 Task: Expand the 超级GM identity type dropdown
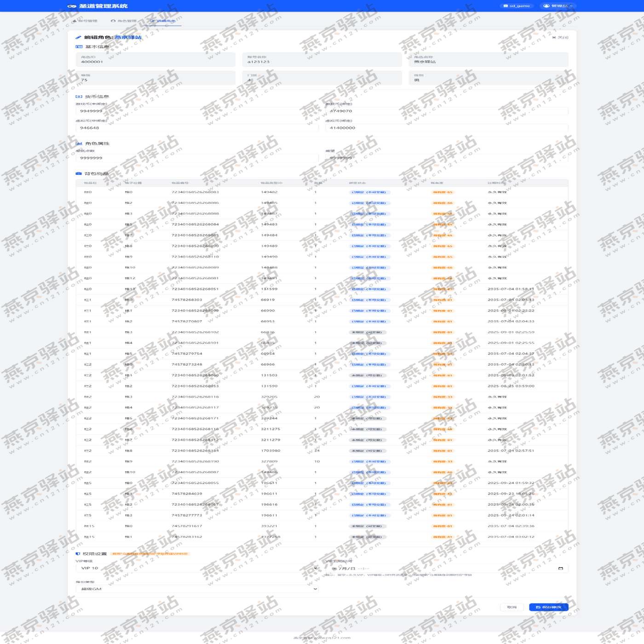point(197,589)
